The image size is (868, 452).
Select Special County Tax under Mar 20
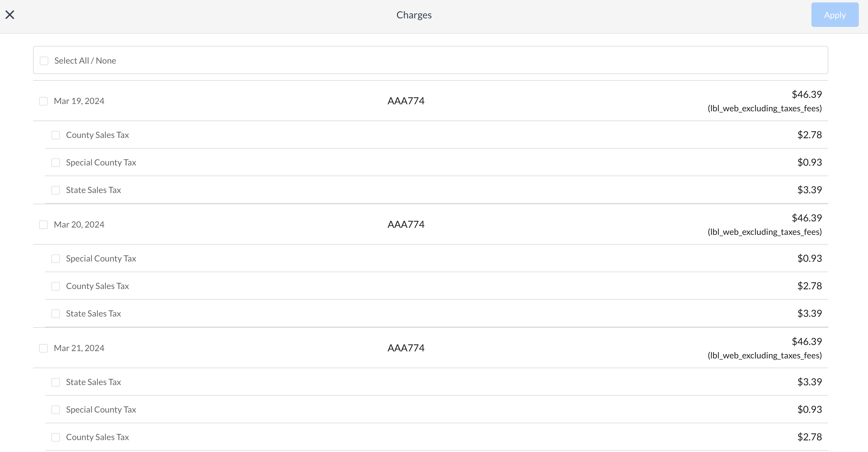pos(56,258)
